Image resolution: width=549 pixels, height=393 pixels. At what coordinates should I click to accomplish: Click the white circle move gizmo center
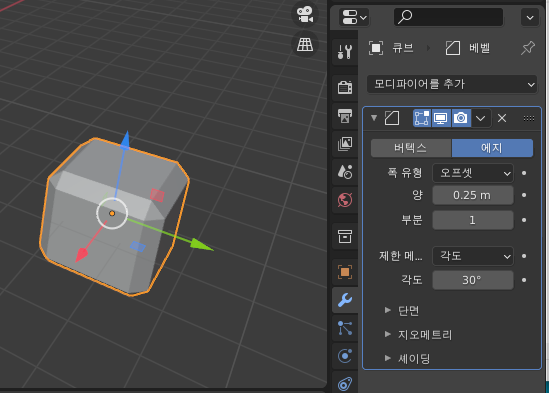[112, 213]
